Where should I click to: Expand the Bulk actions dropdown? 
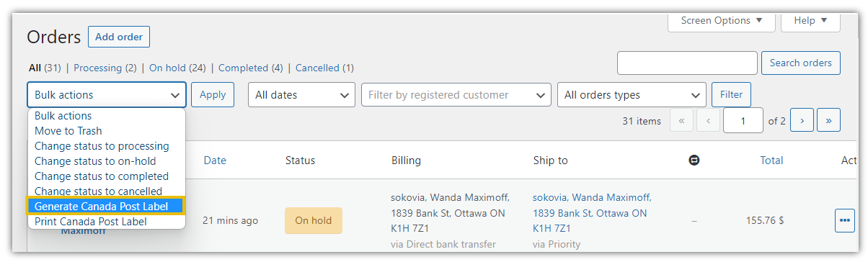107,95
